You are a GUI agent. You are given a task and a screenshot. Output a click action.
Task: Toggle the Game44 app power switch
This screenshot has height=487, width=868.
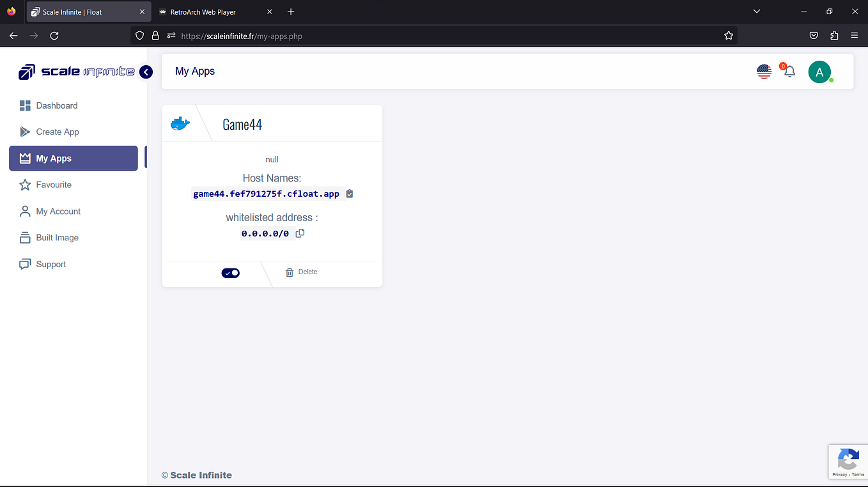point(230,272)
